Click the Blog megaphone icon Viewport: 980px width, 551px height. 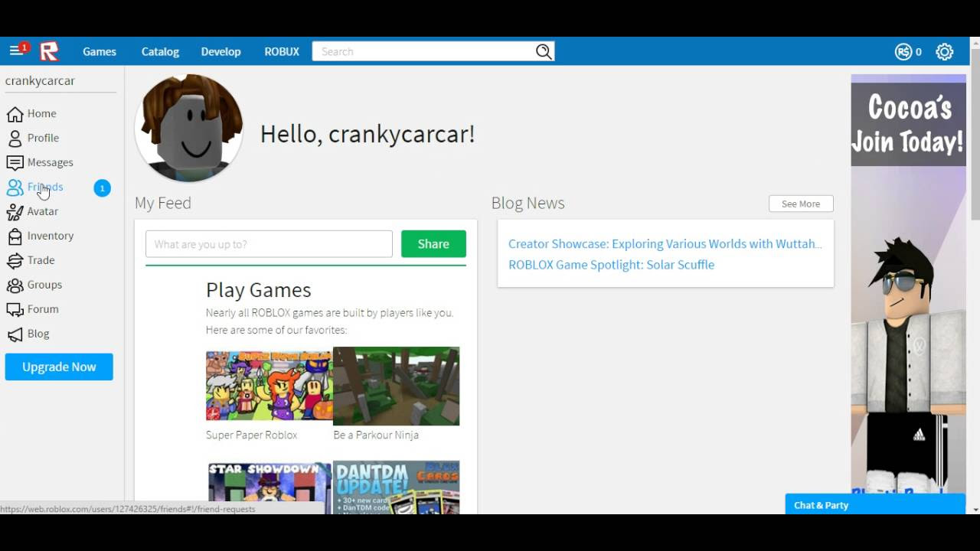tap(15, 334)
